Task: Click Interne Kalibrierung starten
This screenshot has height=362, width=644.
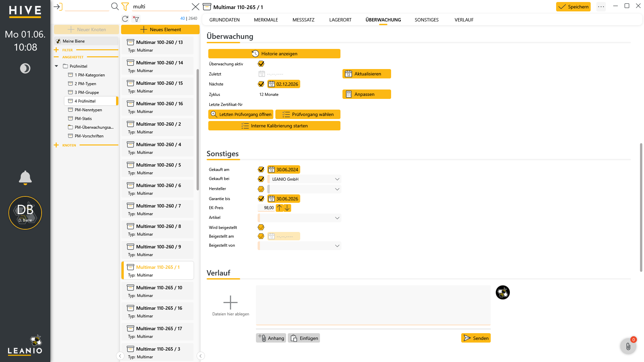Action: [274, 126]
